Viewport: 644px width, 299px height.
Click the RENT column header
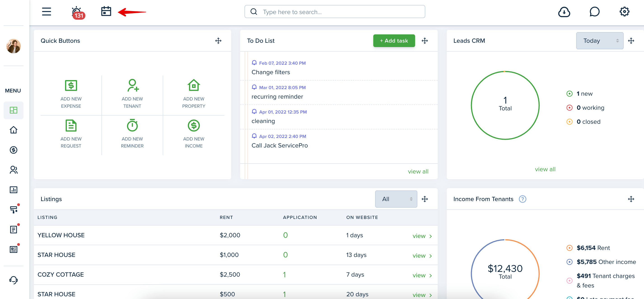point(226,217)
